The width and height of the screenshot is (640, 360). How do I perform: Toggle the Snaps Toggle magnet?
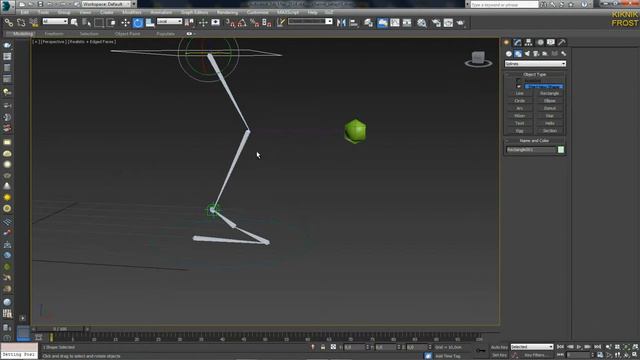[230, 23]
